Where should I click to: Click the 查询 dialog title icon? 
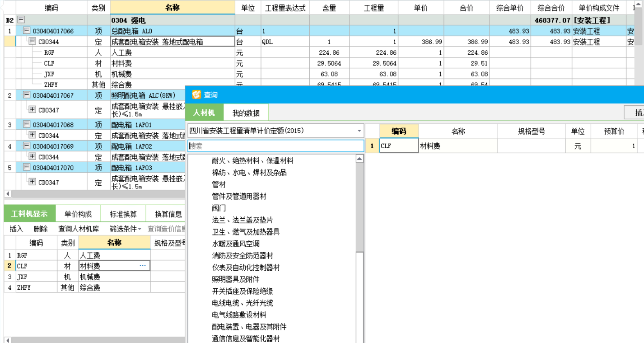coord(196,94)
